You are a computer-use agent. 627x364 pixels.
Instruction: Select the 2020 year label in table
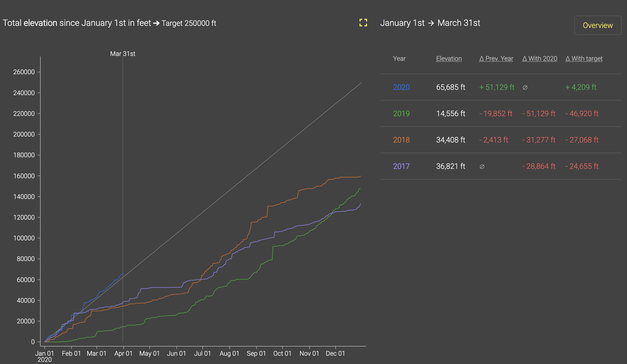(401, 87)
